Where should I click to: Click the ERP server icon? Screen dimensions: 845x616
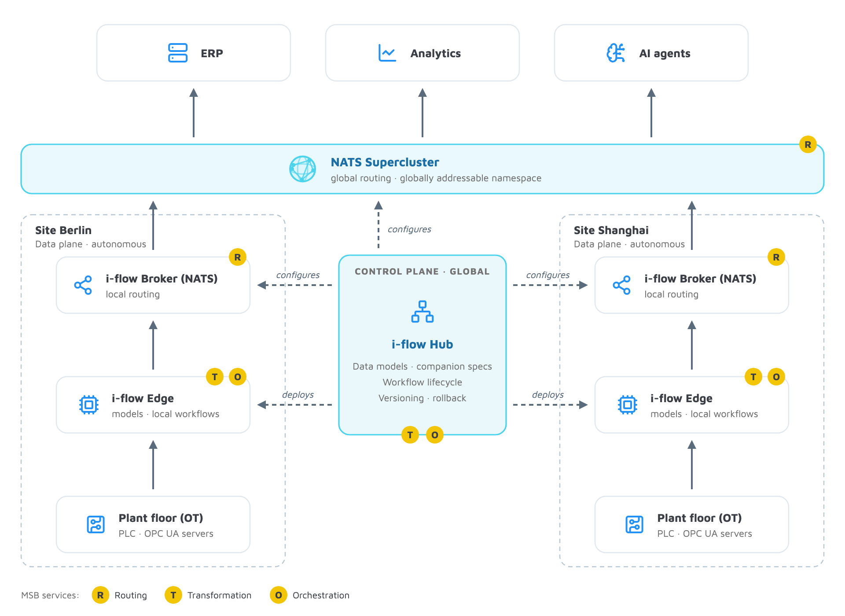pyautogui.click(x=178, y=53)
